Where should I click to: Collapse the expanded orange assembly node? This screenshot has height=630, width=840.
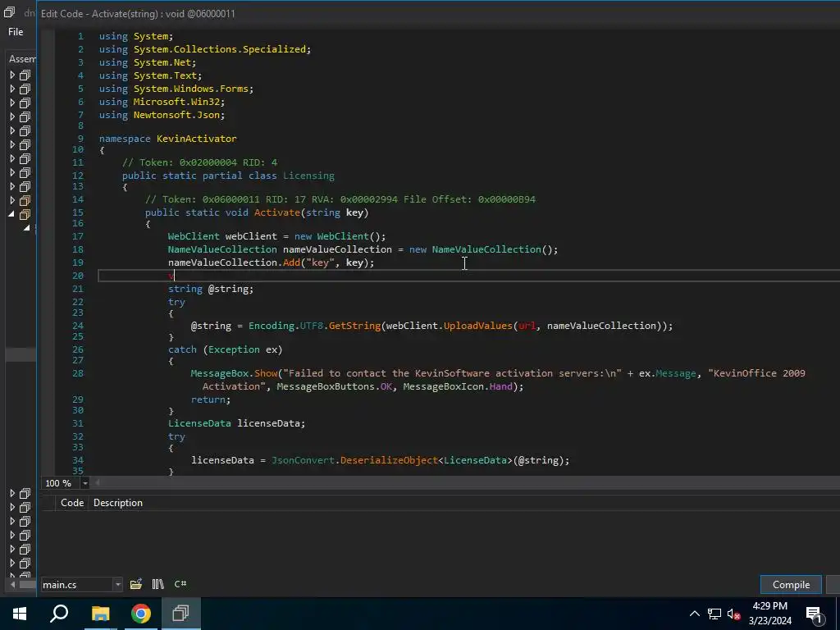pyautogui.click(x=11, y=214)
